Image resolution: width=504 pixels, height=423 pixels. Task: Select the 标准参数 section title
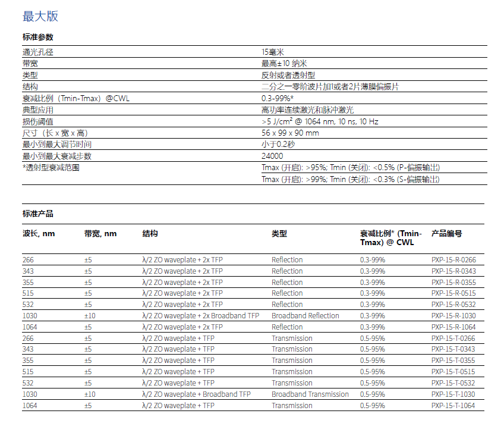click(37, 37)
